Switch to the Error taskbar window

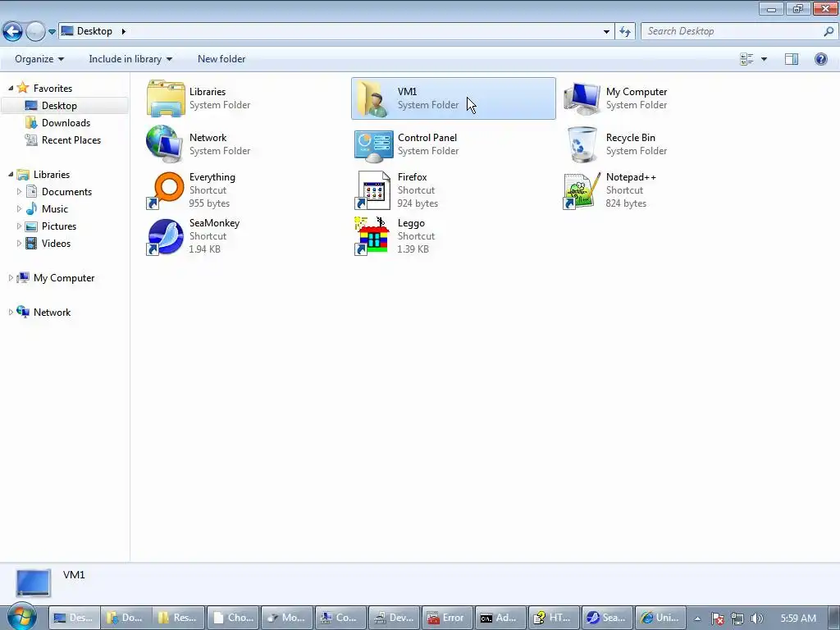pos(447,618)
